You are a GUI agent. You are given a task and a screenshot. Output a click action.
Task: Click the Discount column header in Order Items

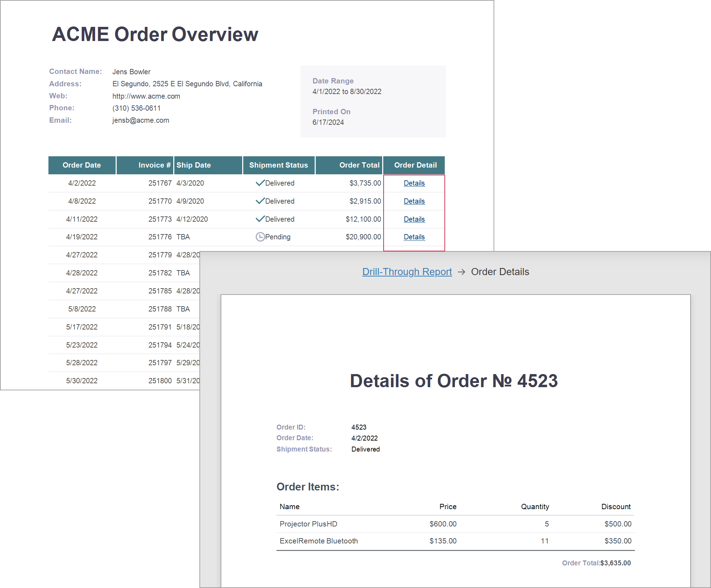coord(616,507)
